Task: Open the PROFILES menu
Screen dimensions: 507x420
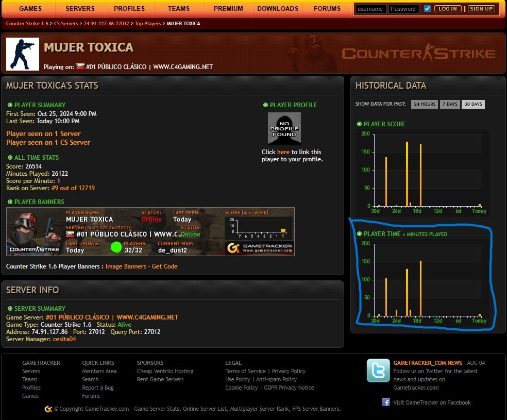Action: [x=129, y=9]
